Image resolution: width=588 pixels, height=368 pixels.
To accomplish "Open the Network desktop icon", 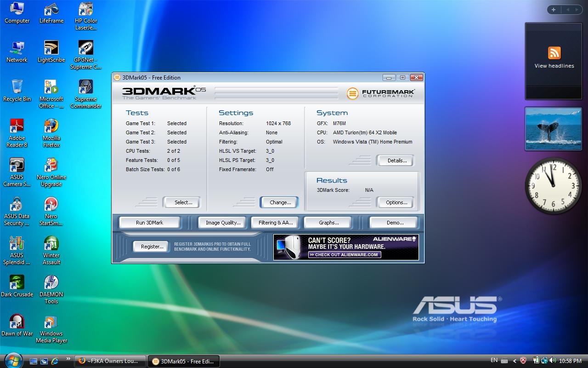I will tap(17, 52).
